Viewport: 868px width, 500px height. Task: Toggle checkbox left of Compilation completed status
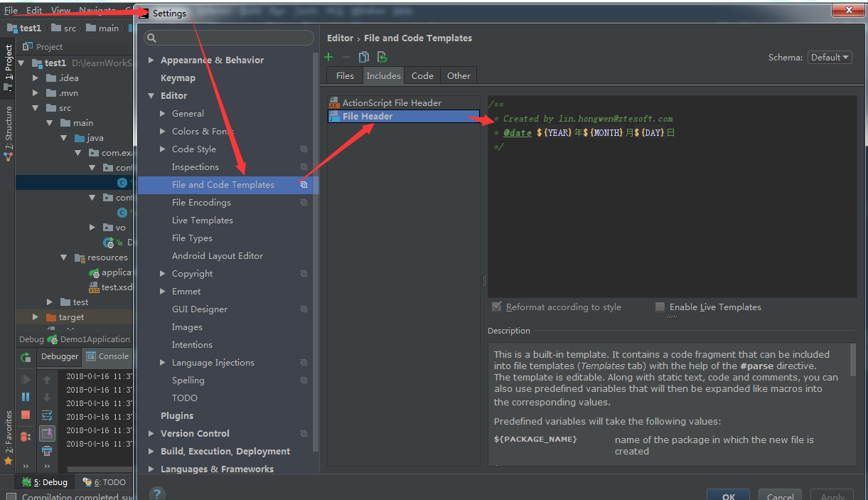[x=10, y=496]
